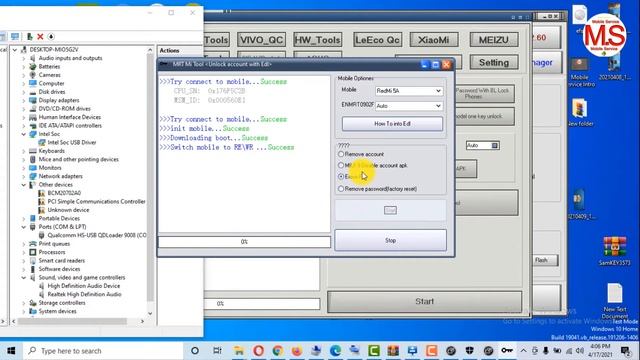Open the orange C app icon on taskbar
The height and width of the screenshot is (360, 640).
[431, 351]
